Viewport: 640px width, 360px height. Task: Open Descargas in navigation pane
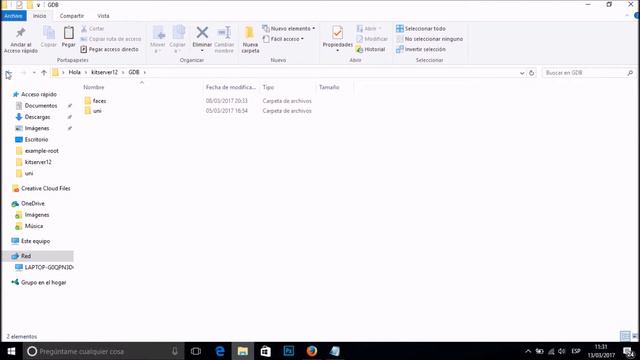pos(37,117)
